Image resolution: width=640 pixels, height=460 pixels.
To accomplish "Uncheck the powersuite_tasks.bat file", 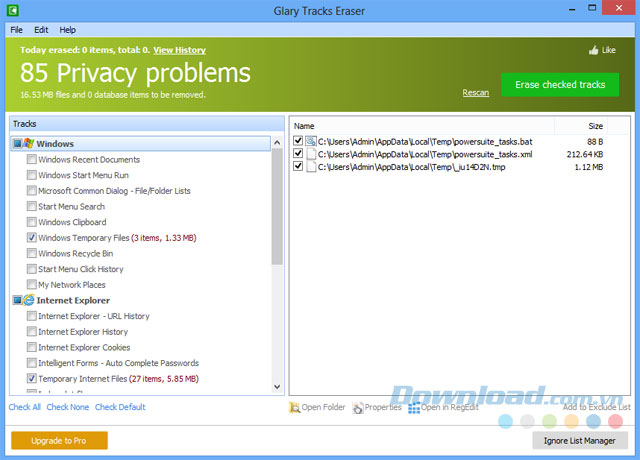I will tap(298, 141).
